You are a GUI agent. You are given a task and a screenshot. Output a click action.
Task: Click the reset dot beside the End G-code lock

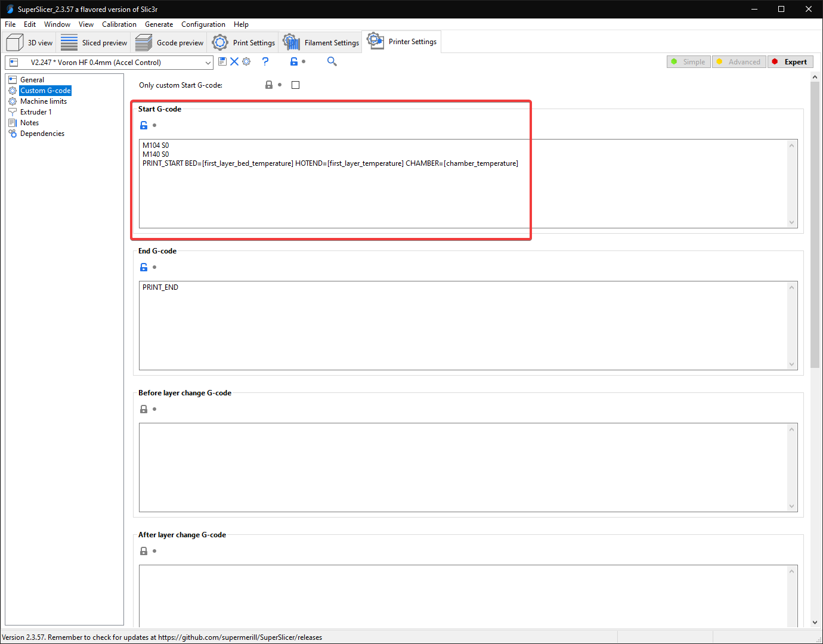click(154, 267)
